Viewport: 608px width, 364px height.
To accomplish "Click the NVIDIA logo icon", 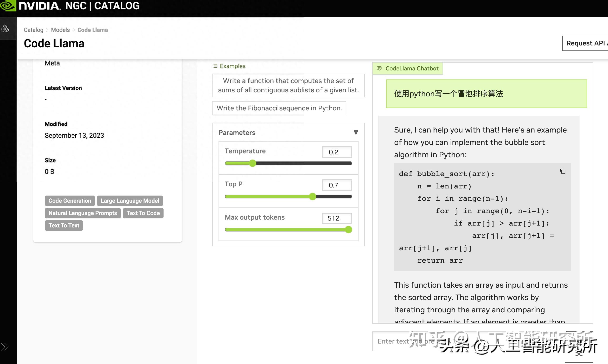I will click(8, 5).
